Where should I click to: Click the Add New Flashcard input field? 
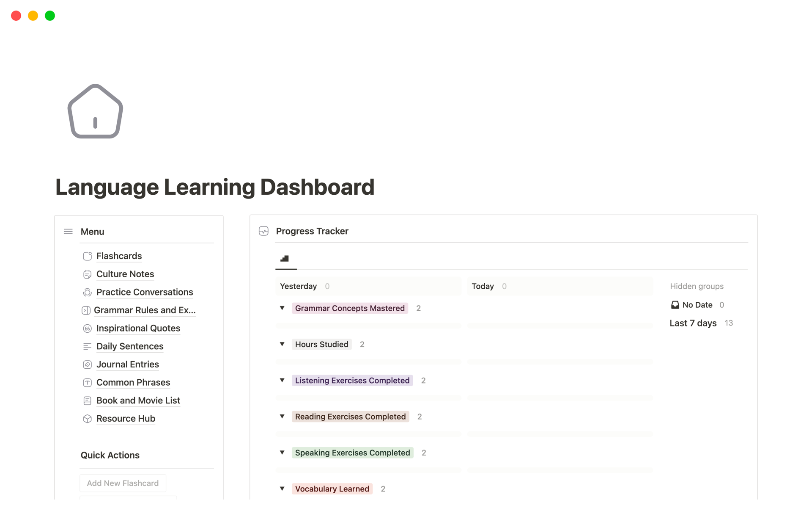(123, 483)
